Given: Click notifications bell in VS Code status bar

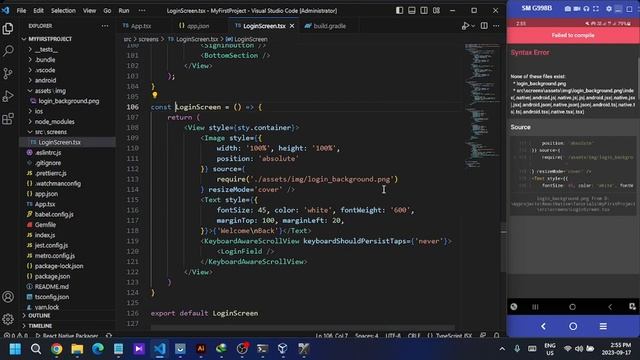Looking at the screenshot, I should click(497, 336).
